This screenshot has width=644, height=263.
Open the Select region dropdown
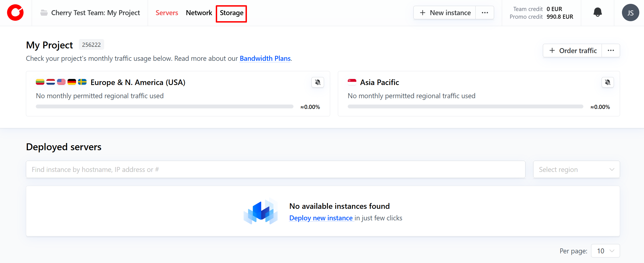576,169
